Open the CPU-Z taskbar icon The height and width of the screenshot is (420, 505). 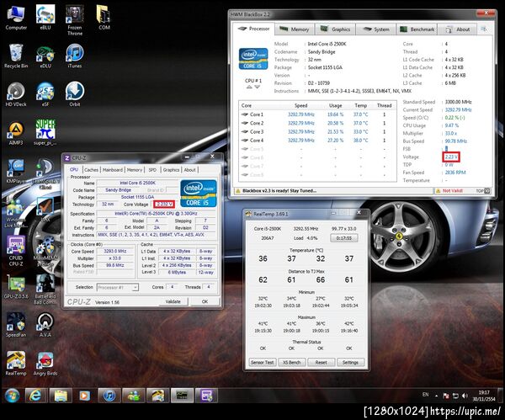[206, 396]
